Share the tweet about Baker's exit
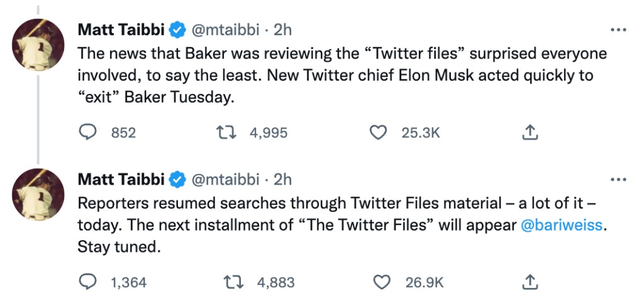This screenshot has height=303, width=644. click(530, 132)
